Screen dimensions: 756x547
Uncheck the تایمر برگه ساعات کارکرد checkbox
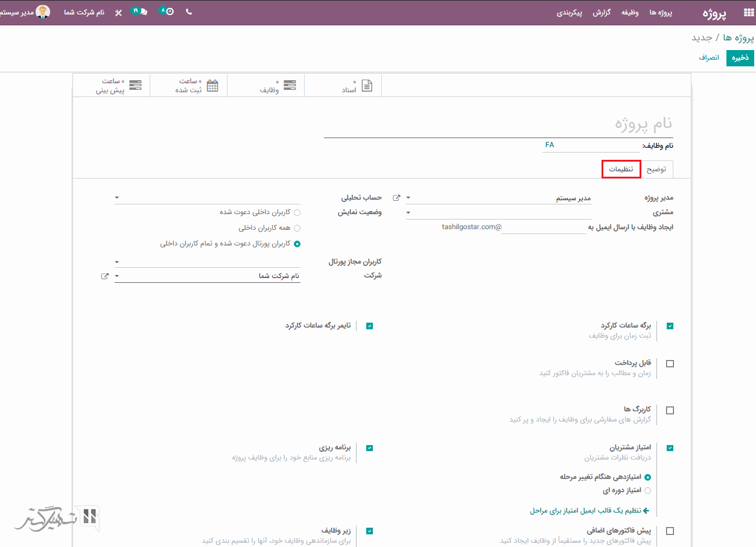(x=369, y=326)
